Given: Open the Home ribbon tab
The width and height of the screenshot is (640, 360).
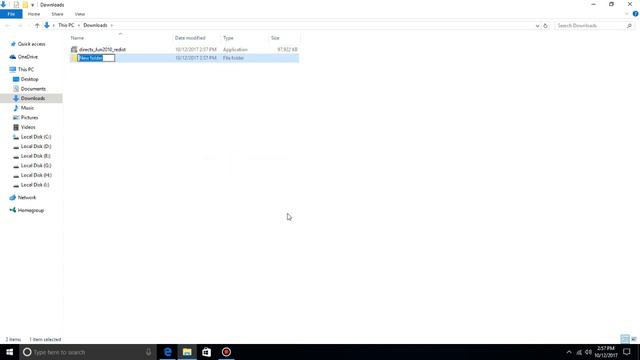Looking at the screenshot, I should (x=34, y=14).
